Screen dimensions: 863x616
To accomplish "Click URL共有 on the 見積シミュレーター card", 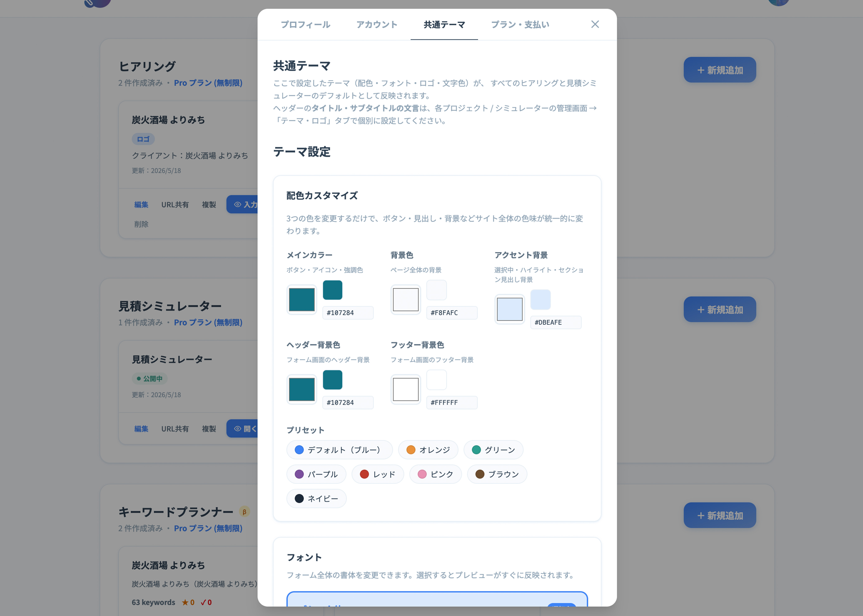I will (x=175, y=429).
